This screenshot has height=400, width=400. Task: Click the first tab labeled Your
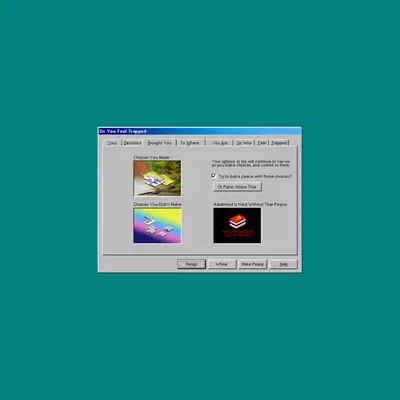[x=112, y=143]
